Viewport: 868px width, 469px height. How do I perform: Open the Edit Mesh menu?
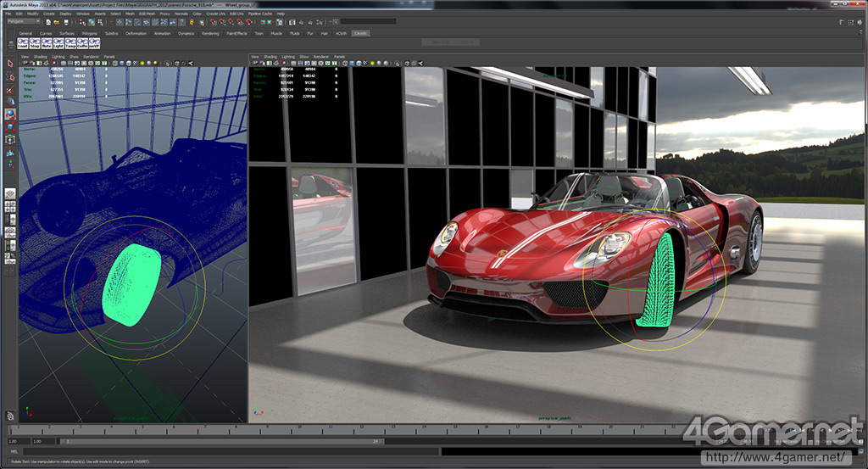click(x=146, y=14)
